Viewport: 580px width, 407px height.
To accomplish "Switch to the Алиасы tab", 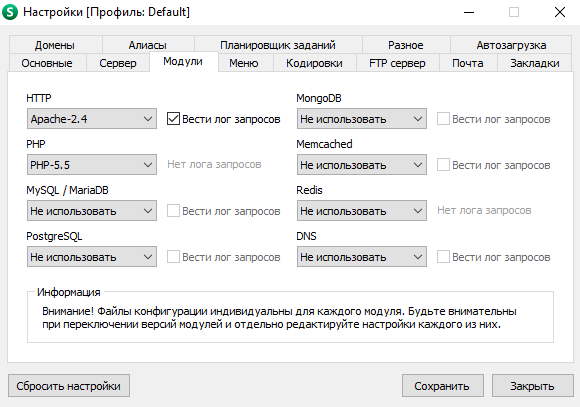I will pyautogui.click(x=148, y=45).
